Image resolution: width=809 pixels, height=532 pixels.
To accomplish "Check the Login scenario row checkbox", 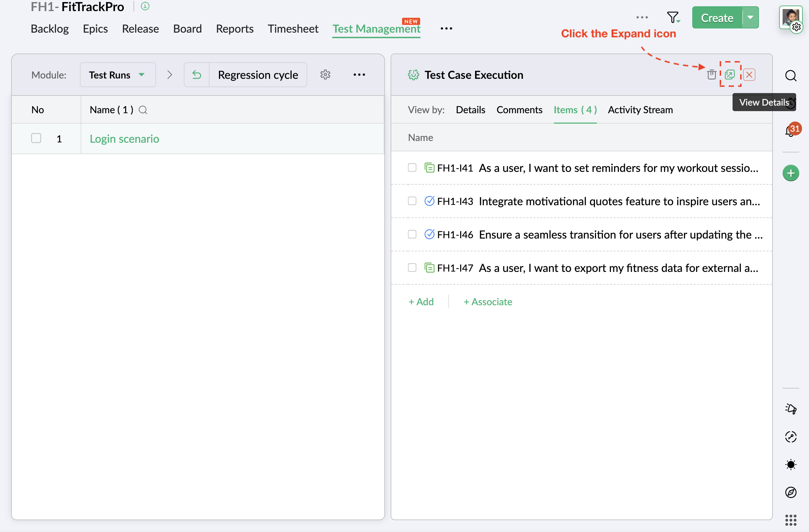I will pos(36,138).
